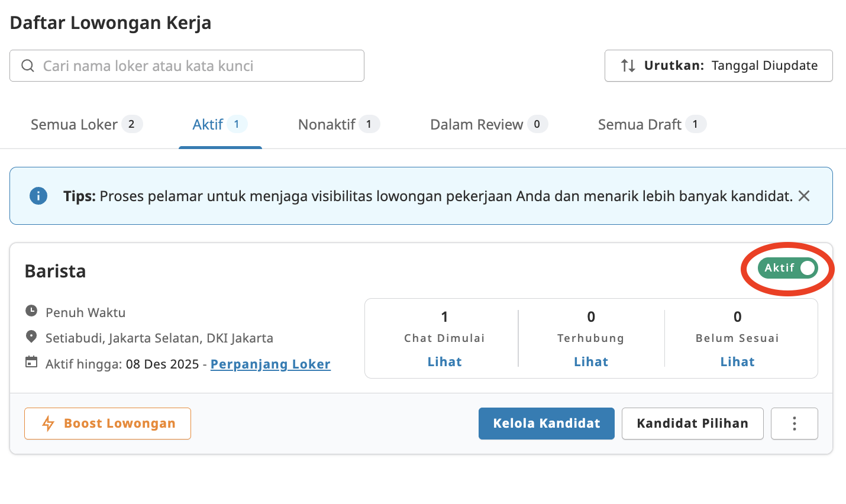Click Lihat under Chat Dimulai
846x504 pixels.
tap(444, 361)
